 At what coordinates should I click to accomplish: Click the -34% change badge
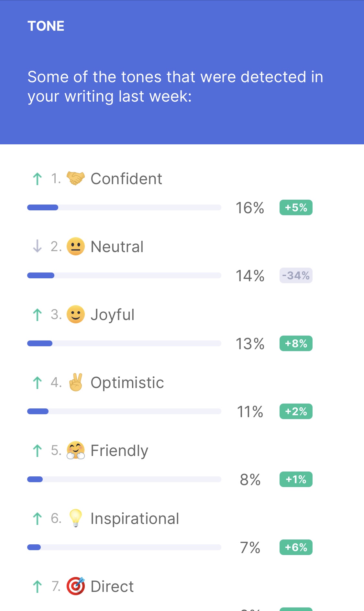pos(296,275)
